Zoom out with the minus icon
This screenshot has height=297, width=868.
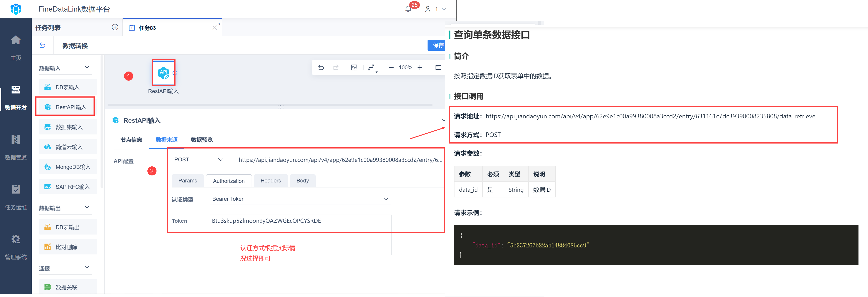tap(391, 67)
